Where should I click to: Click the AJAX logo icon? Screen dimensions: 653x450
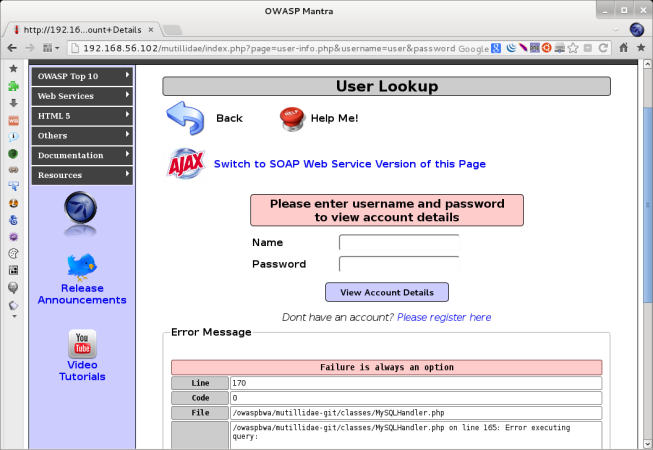(186, 163)
